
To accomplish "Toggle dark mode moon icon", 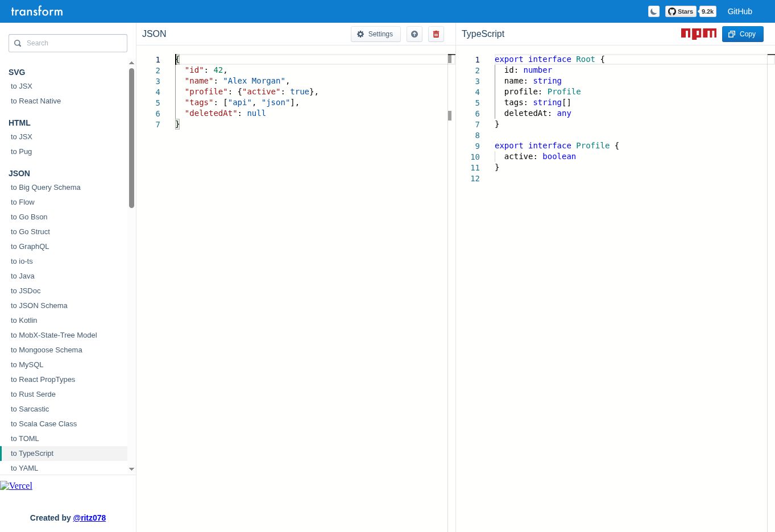I will 654,11.
